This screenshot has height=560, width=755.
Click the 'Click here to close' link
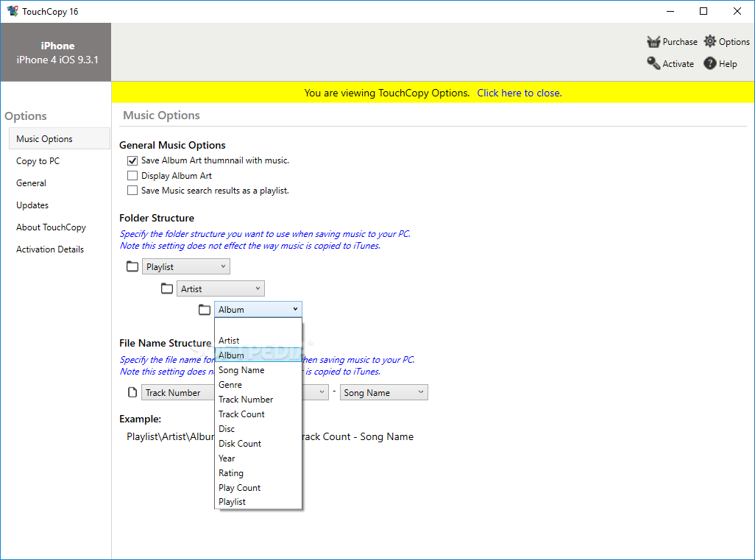click(519, 93)
